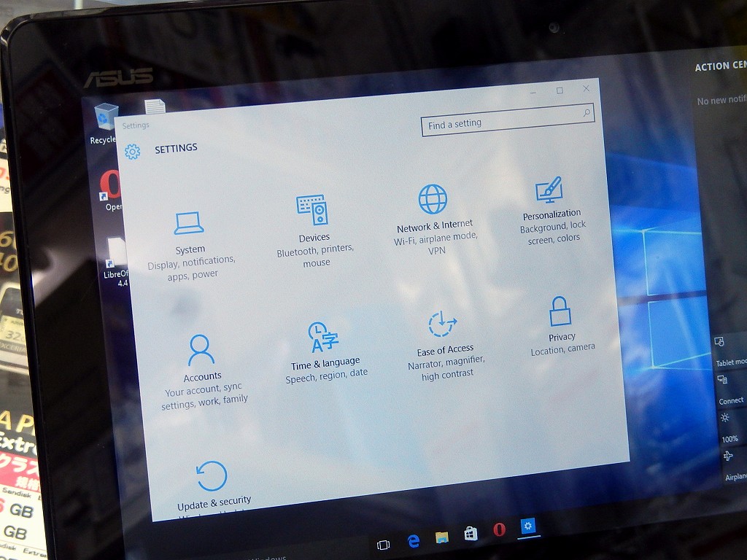Click 'Speech, region, date' description
Screen dimensions: 747x560
(x=326, y=376)
